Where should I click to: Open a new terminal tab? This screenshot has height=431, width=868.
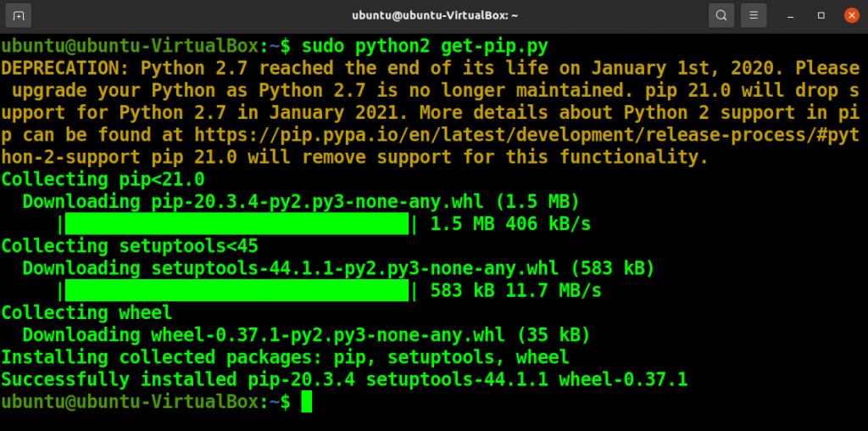[x=19, y=15]
